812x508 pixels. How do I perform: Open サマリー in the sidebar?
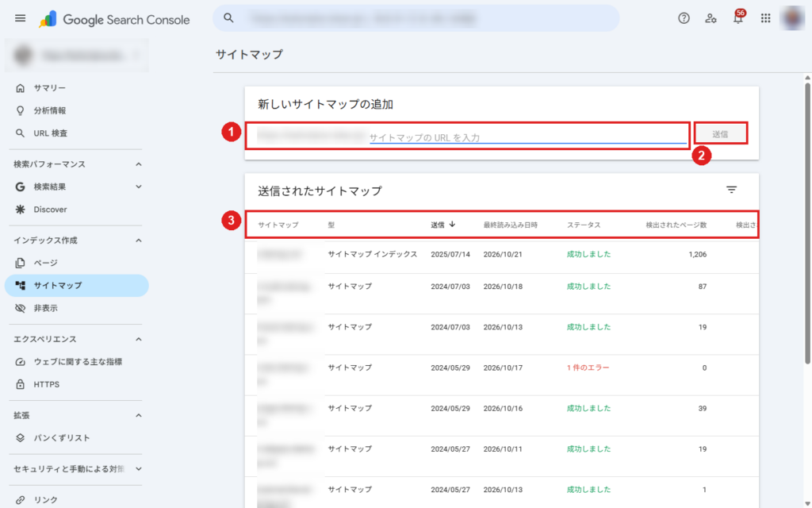[77, 88]
